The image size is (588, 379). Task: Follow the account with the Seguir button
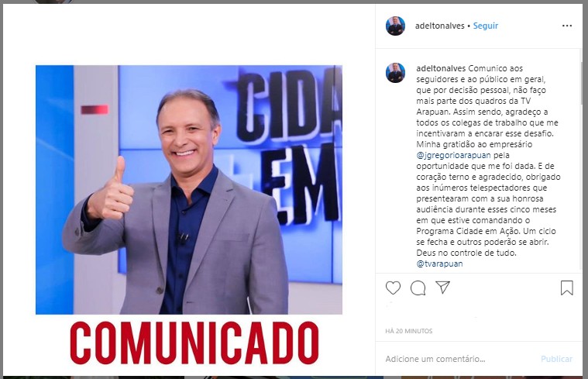click(485, 26)
